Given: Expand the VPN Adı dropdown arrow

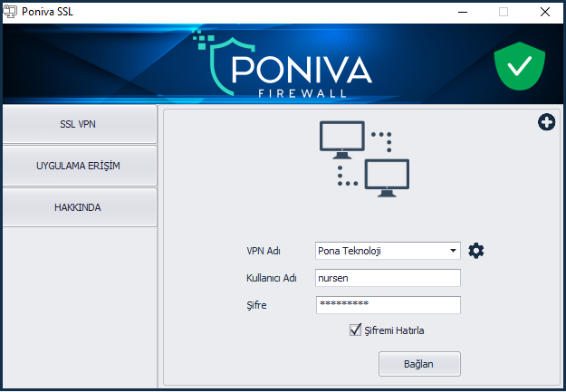Looking at the screenshot, I should click(453, 251).
